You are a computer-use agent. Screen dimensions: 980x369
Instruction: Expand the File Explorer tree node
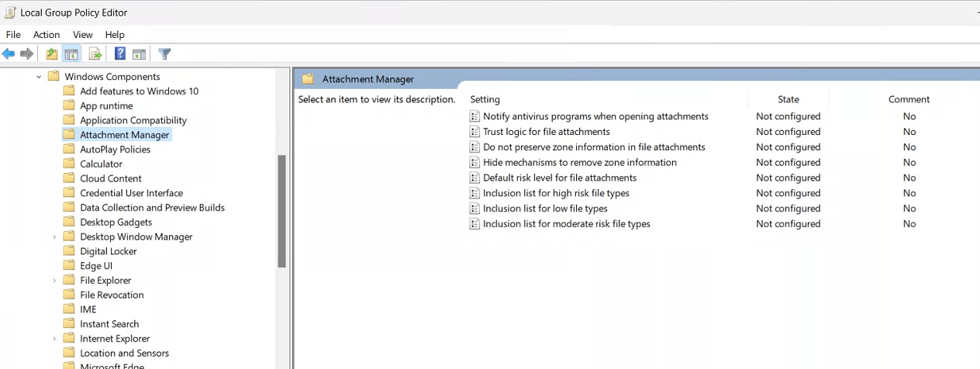(x=54, y=281)
